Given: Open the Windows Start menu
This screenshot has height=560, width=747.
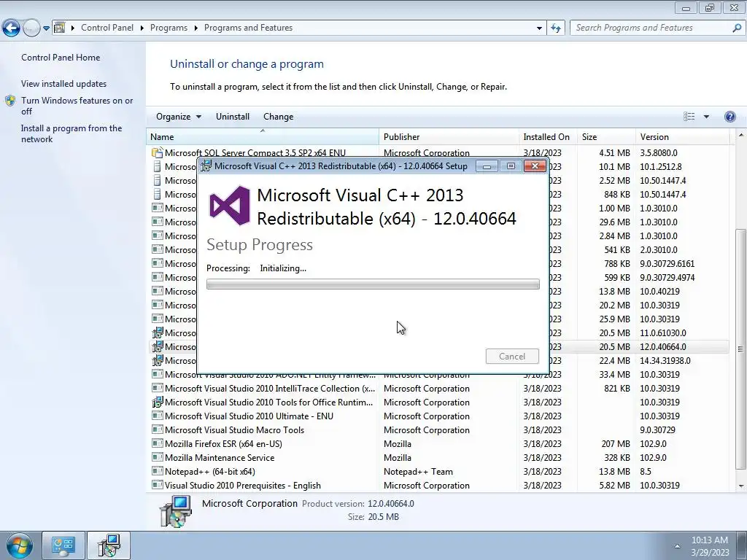Looking at the screenshot, I should [19, 545].
